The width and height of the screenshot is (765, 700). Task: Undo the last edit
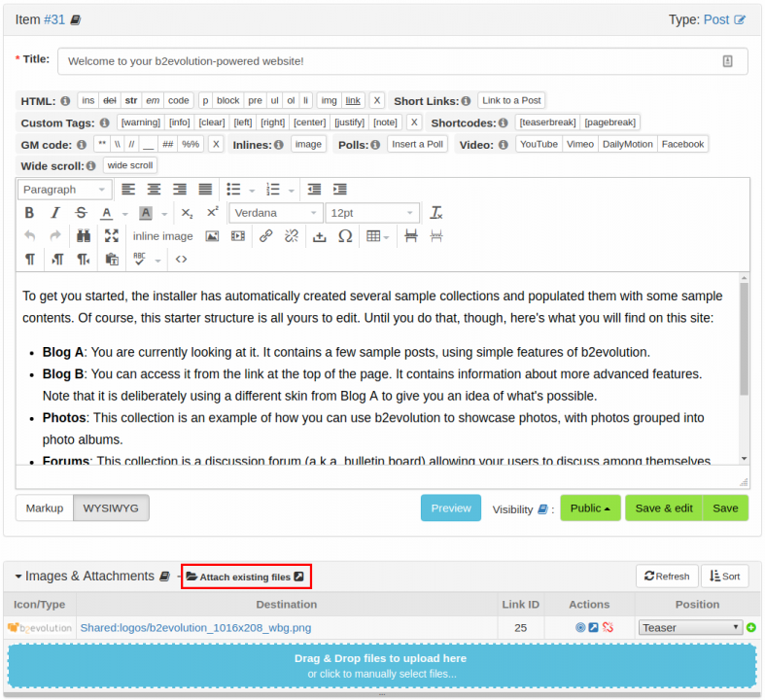(29, 236)
